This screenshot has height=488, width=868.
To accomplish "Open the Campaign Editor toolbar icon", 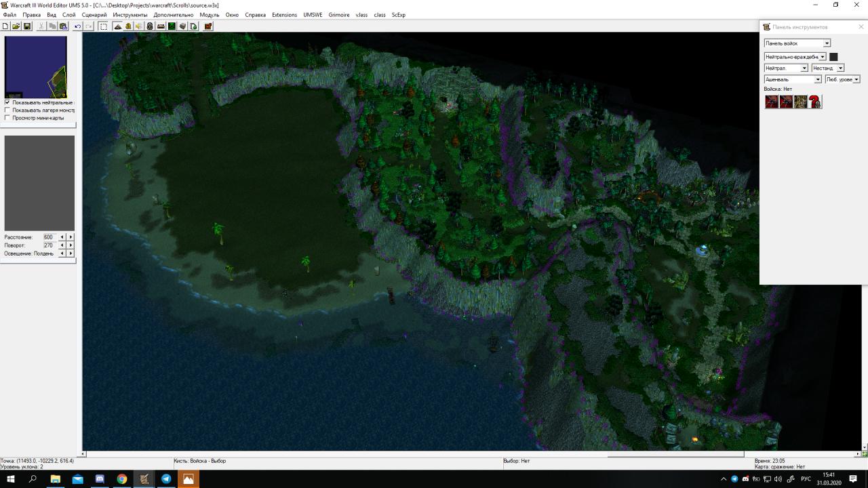I will pyautogui.click(x=161, y=26).
